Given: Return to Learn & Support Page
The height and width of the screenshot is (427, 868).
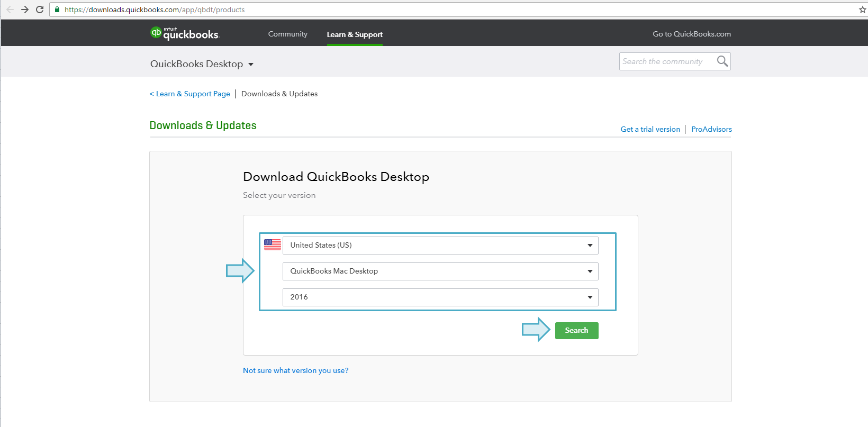Looking at the screenshot, I should [190, 94].
